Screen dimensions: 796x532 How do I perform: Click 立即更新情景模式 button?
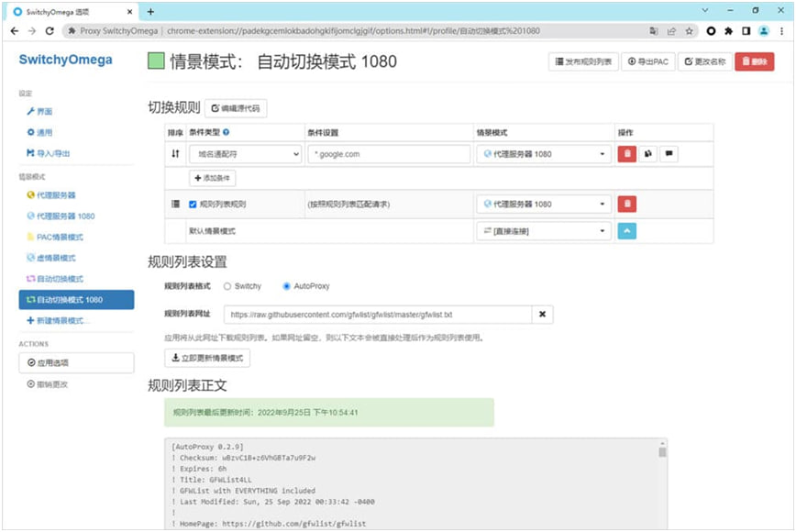click(x=207, y=358)
